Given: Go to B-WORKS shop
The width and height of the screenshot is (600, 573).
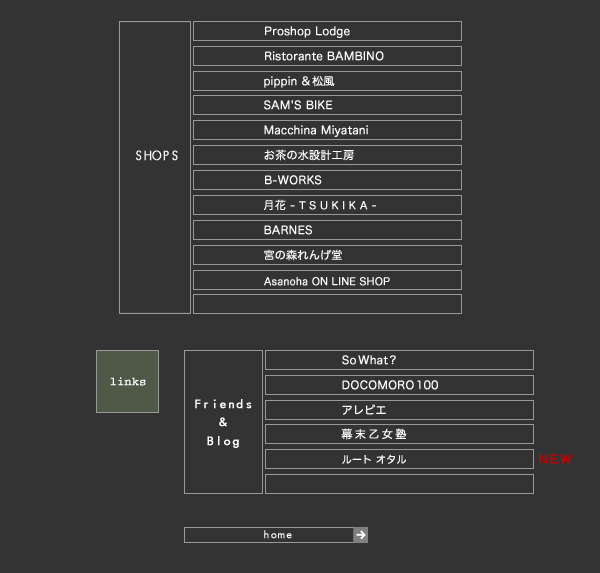Looking at the screenshot, I should [293, 180].
